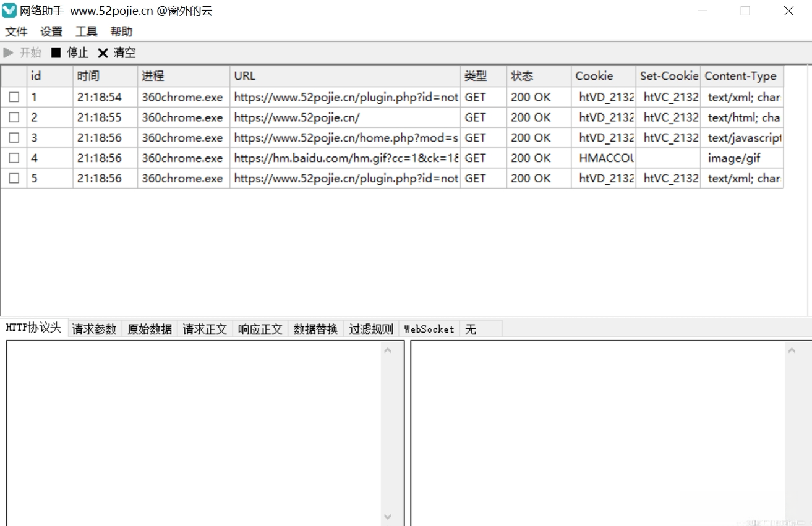Sort the list by the 类型 column header

pos(484,76)
